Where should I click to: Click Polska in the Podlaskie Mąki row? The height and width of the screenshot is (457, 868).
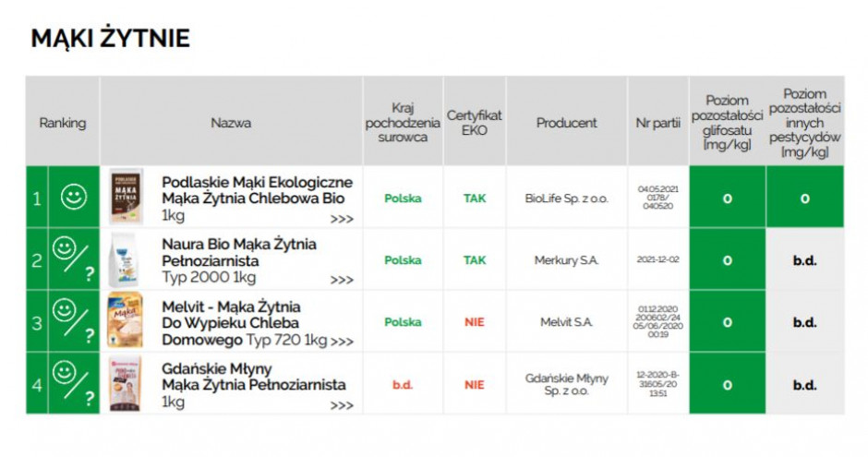(x=403, y=198)
